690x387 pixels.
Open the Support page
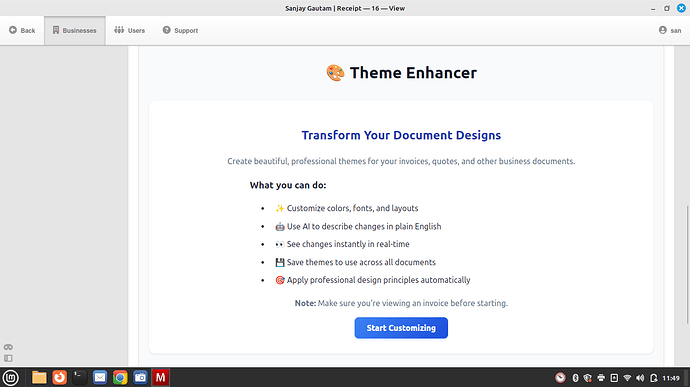(x=180, y=30)
